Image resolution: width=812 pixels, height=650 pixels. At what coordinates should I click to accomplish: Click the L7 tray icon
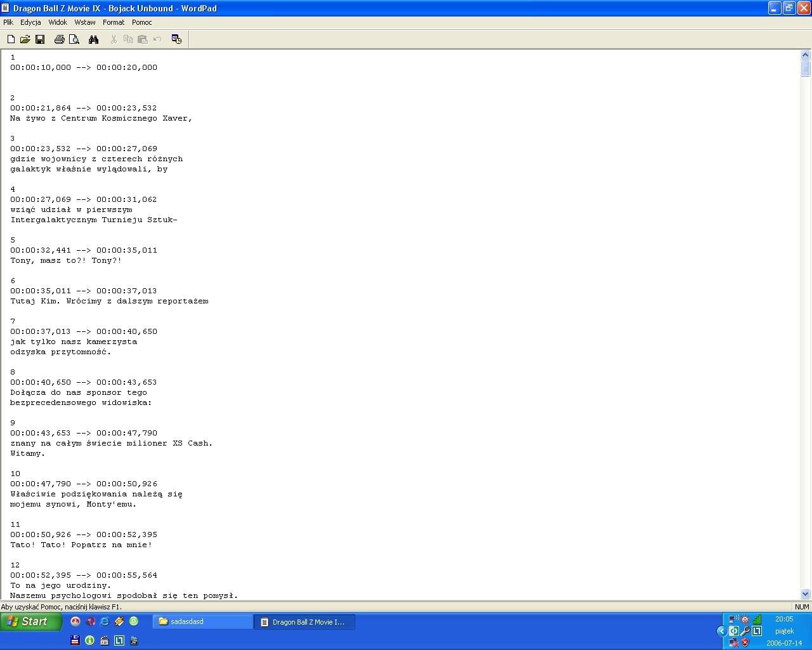(x=757, y=631)
